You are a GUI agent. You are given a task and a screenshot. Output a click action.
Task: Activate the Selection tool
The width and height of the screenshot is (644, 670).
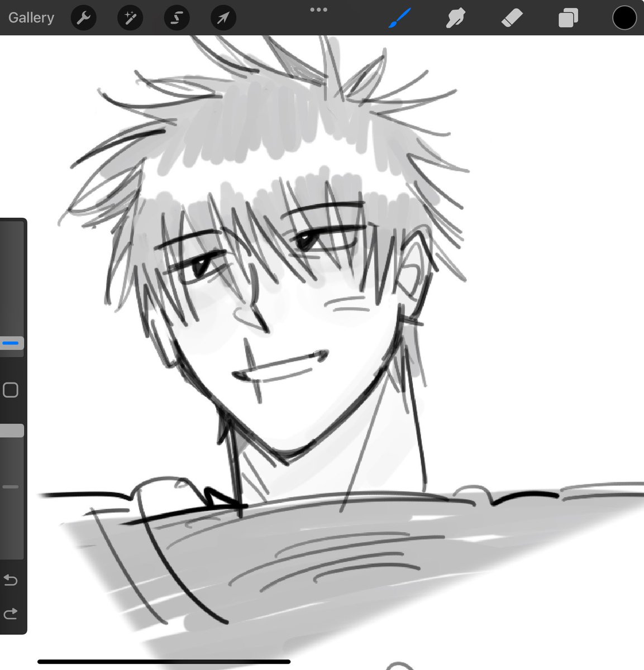click(x=176, y=18)
